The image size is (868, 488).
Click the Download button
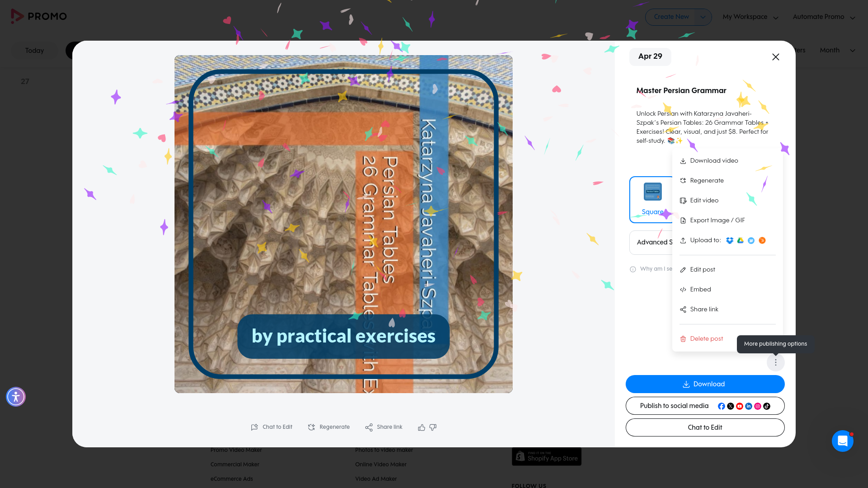pos(704,384)
